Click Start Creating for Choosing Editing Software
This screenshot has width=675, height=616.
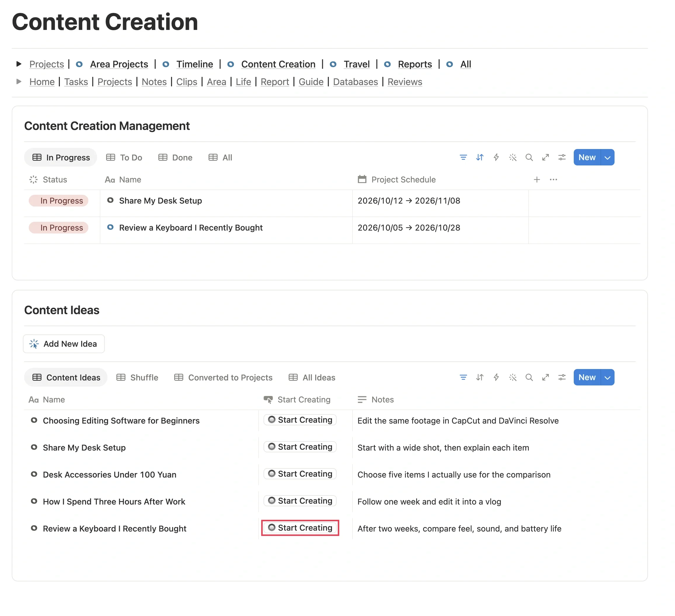point(300,419)
